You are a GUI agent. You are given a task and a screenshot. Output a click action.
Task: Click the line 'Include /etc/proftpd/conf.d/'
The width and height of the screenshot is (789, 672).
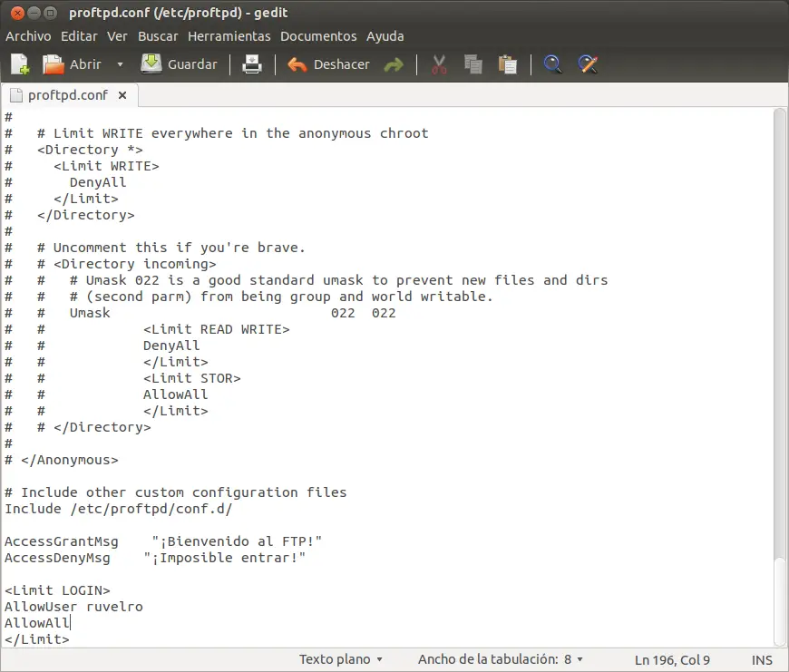118,509
